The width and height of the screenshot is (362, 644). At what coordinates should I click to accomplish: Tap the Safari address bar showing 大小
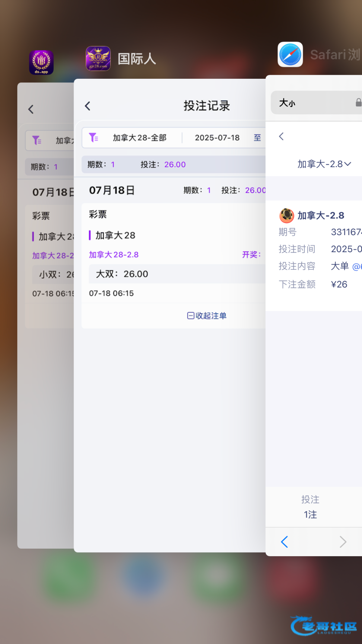[314, 103]
